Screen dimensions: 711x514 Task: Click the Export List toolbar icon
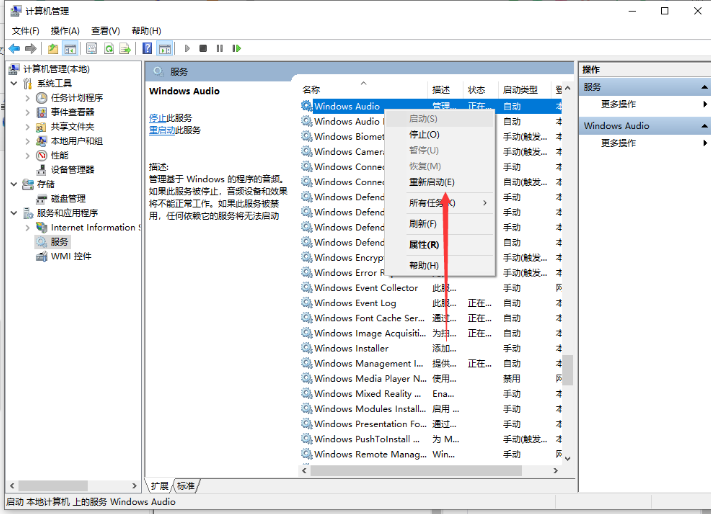pyautogui.click(x=126, y=48)
